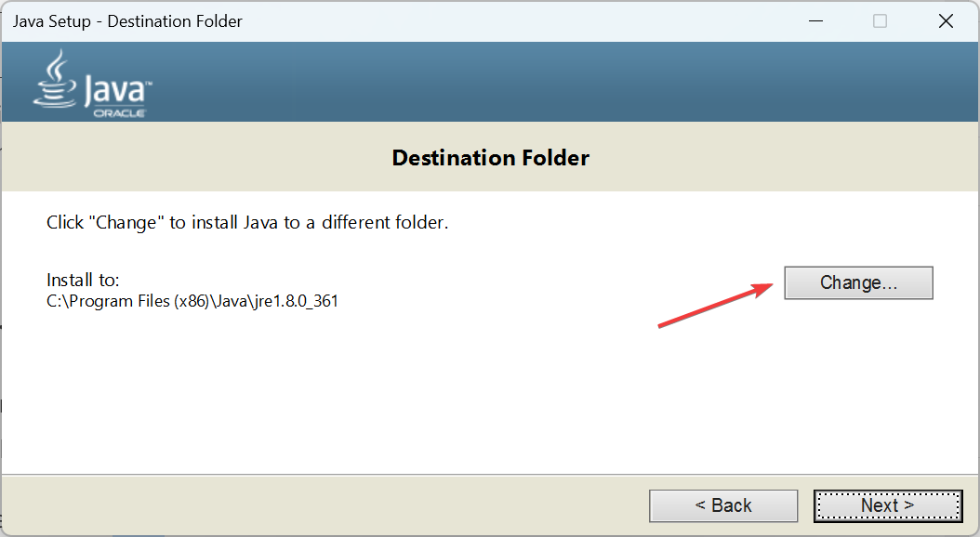Click the Java coffee cup logo icon
980x537 pixels.
pos(56,79)
